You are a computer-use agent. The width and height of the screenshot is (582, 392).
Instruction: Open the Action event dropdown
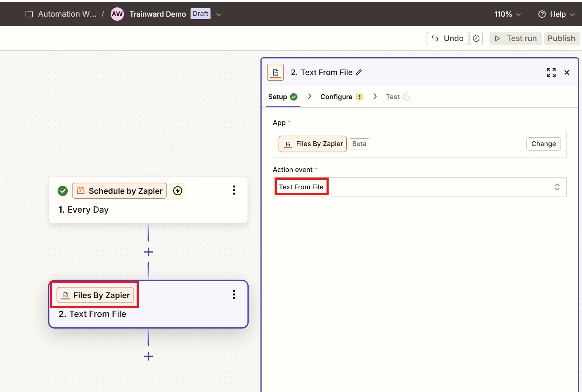click(420, 187)
